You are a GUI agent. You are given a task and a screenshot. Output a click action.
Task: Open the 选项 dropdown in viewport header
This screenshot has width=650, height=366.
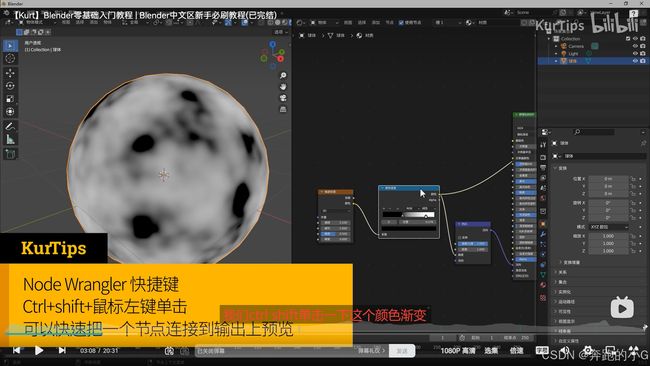click(280, 32)
